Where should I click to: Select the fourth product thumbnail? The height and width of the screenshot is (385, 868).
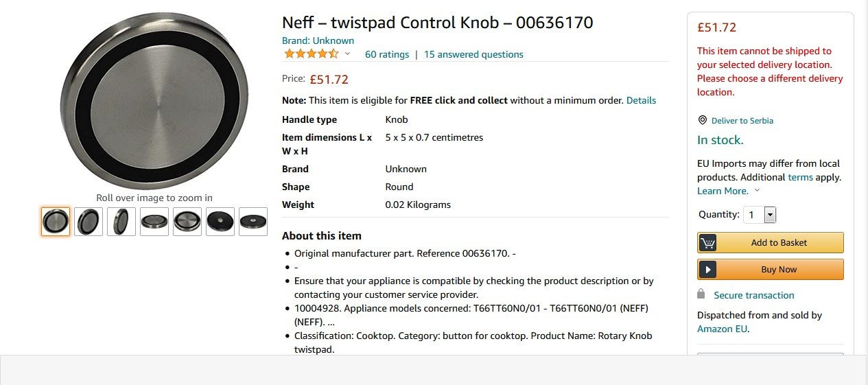click(154, 222)
